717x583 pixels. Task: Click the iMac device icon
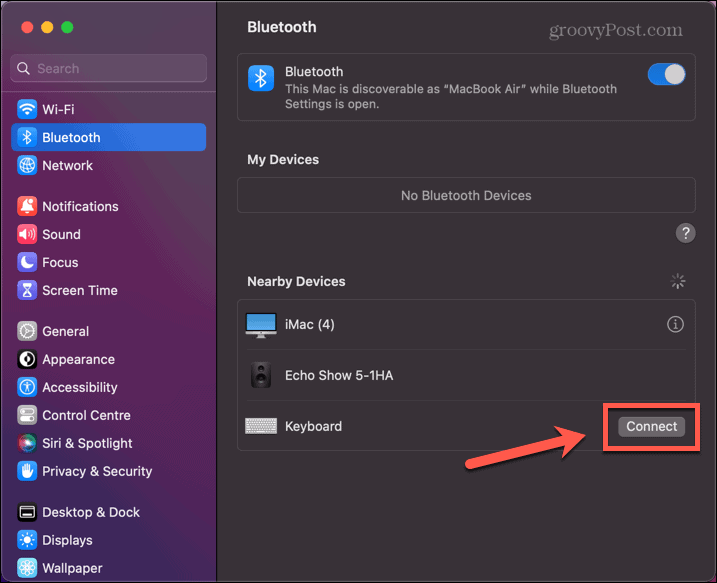point(261,325)
